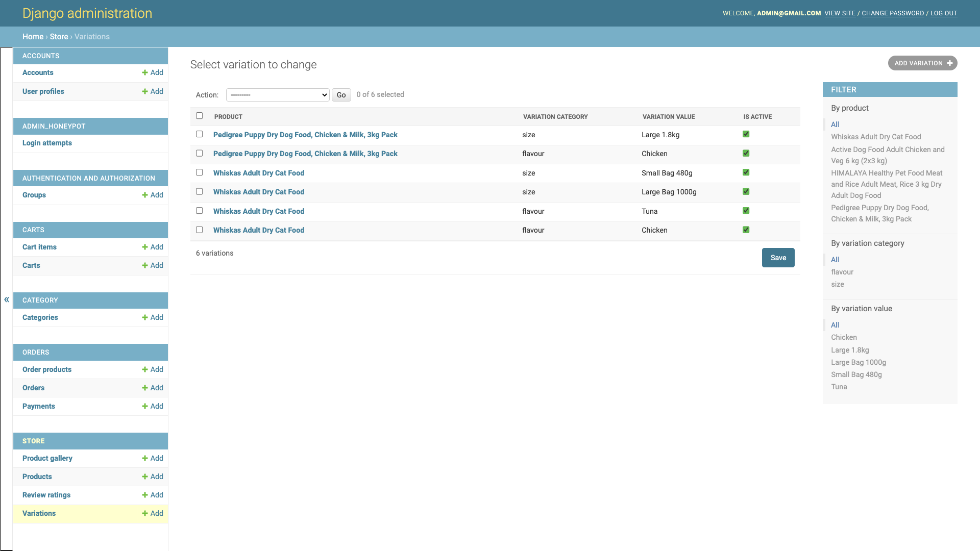Screen dimensions: 980x551
Task: Select the Whiskas Large Bag 1000g row checkbox
Action: coord(200,192)
